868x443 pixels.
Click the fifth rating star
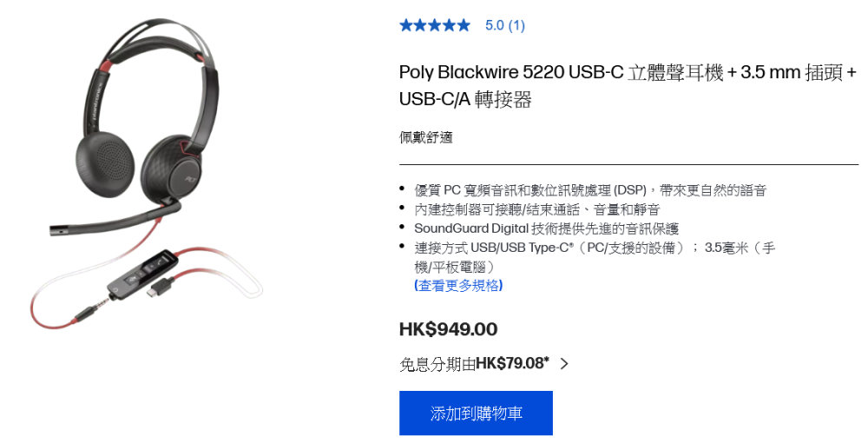pyautogui.click(x=464, y=25)
